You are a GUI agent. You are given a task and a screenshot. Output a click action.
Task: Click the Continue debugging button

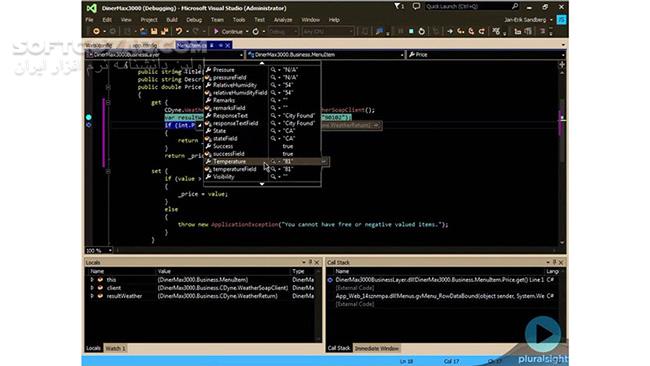click(228, 32)
